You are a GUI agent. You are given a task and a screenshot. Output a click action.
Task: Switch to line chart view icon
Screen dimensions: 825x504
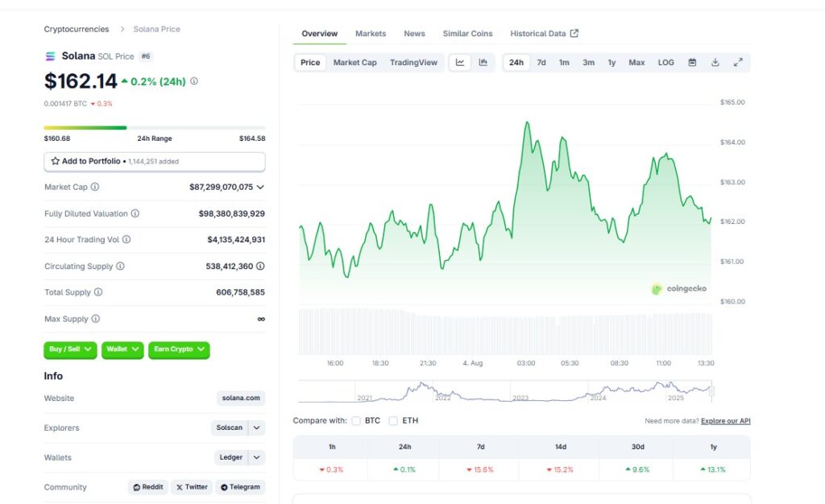pyautogui.click(x=460, y=63)
